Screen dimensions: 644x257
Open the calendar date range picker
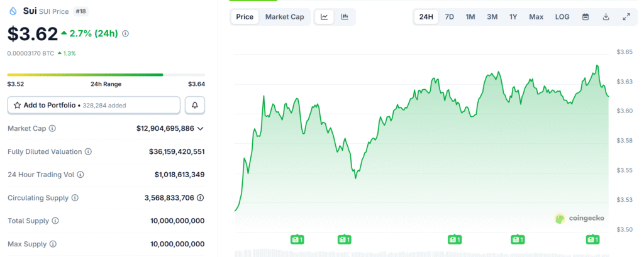[586, 17]
